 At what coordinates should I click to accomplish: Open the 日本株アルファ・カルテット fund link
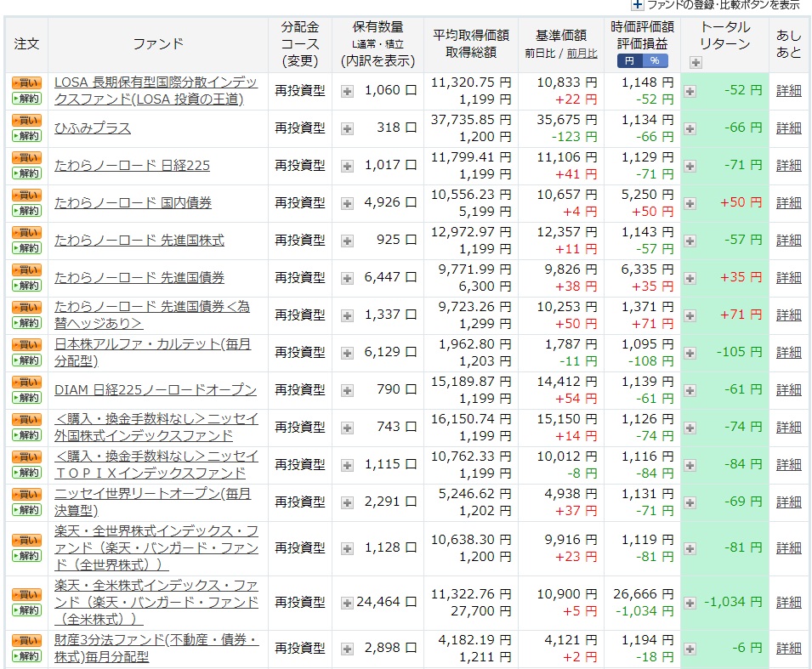coord(153,353)
